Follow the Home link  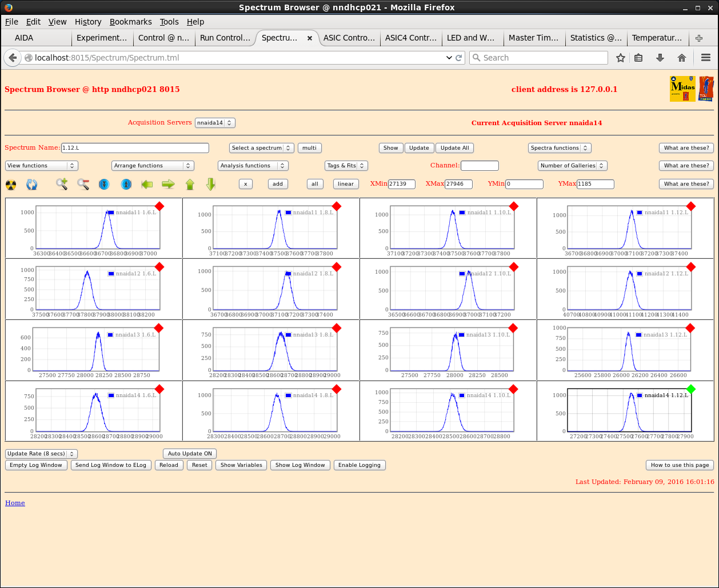click(x=15, y=503)
